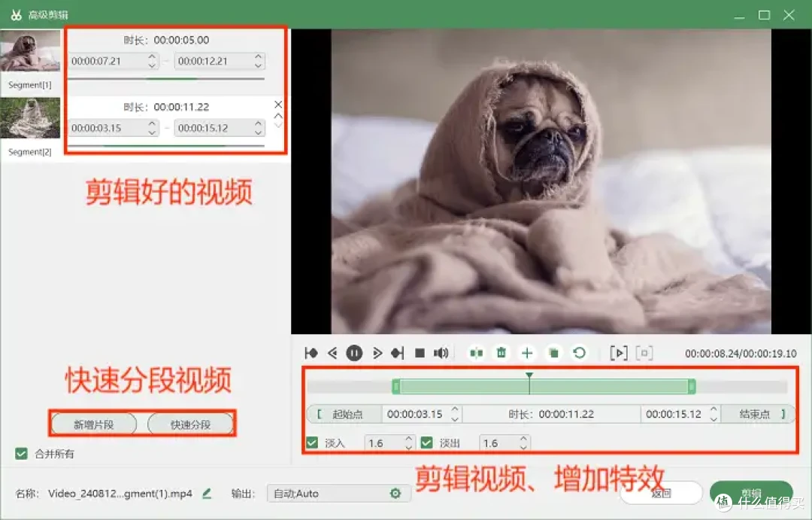
Task: Click the 返回 back button
Action: 661,493
